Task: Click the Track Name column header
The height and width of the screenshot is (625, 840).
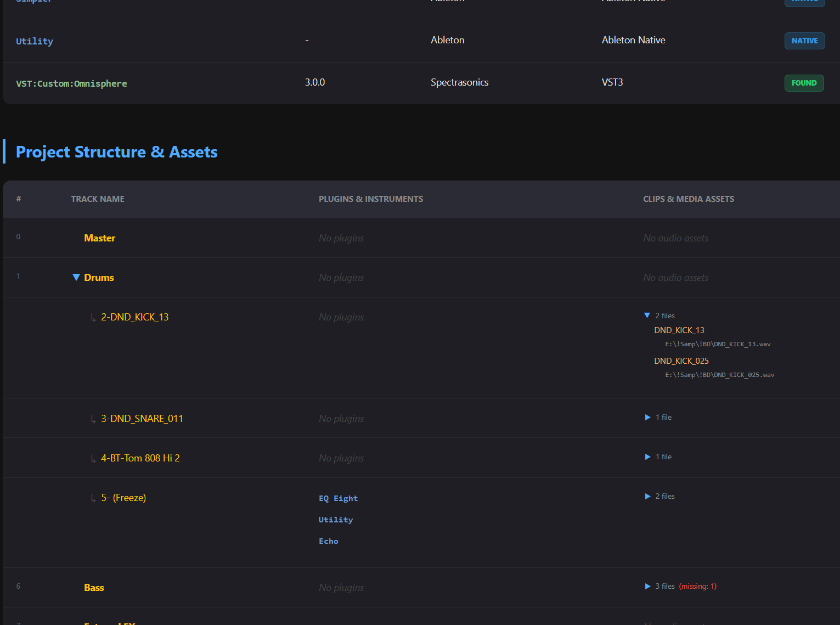Action: coord(98,199)
